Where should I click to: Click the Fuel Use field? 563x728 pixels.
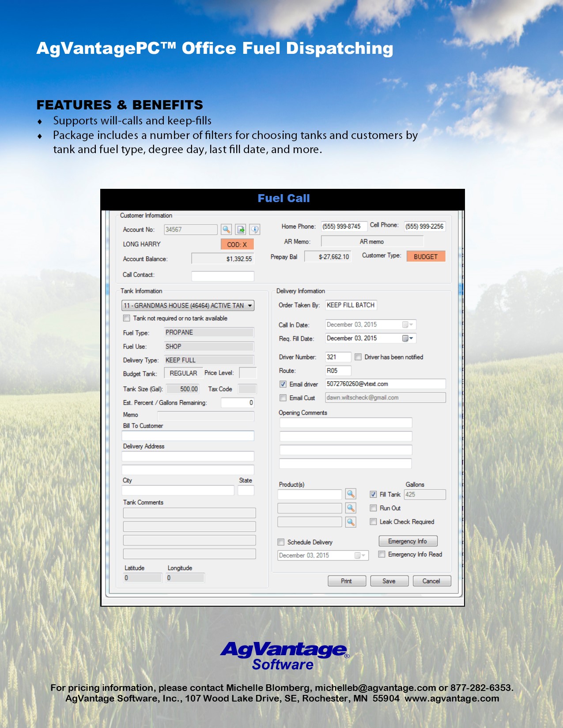click(x=209, y=346)
